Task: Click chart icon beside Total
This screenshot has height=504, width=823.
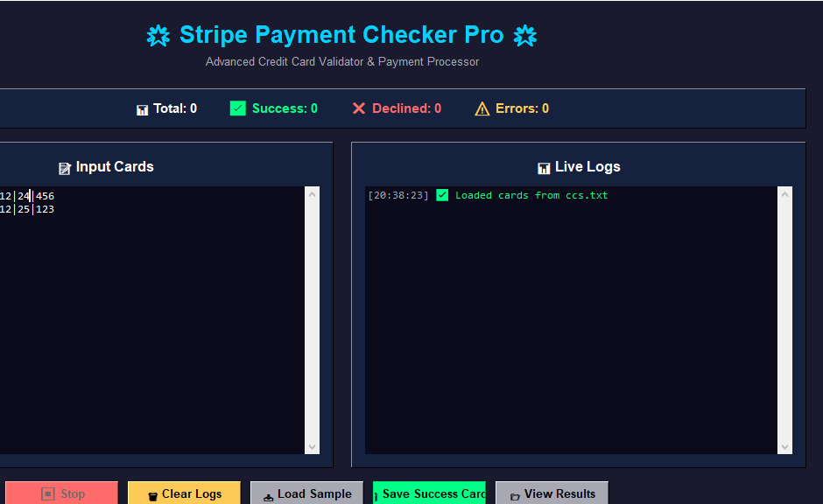Action: pos(142,109)
